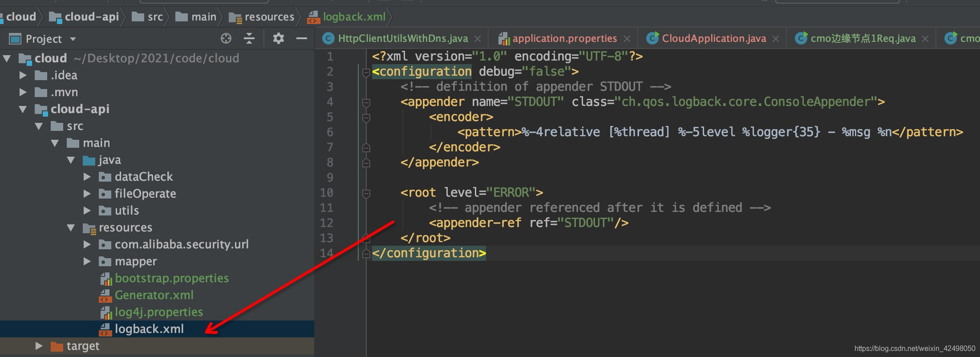Collapse the resources folder
The image size is (980, 357).
(71, 227)
